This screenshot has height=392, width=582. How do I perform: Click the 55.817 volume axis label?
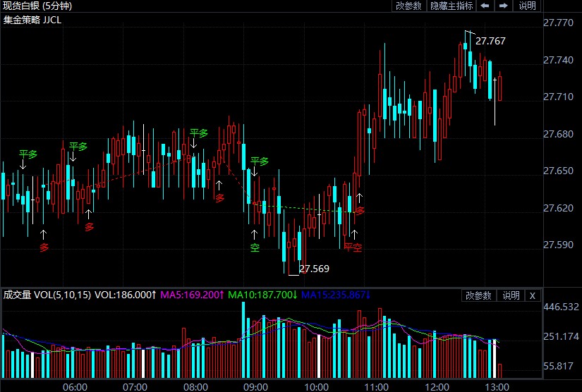pos(558,366)
